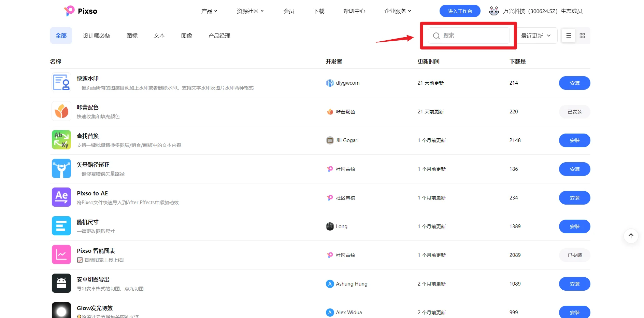Click the 进入工作台 button
Image resolution: width=644 pixels, height=318 pixels.
460,11
